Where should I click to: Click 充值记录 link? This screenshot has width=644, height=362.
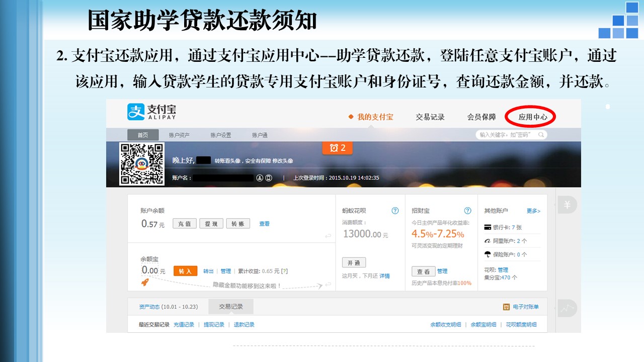[x=184, y=325]
